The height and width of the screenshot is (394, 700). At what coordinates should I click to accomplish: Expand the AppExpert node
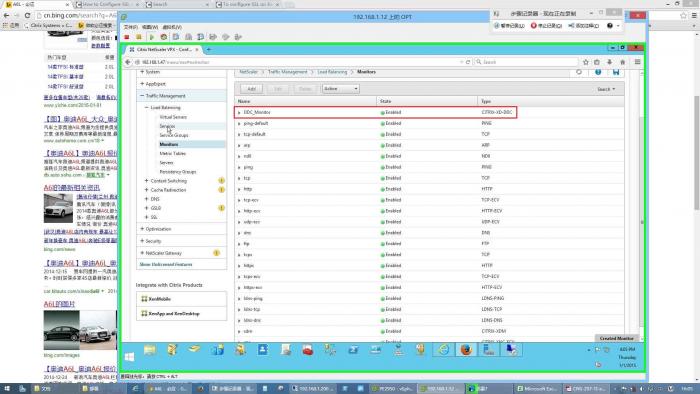(142, 84)
